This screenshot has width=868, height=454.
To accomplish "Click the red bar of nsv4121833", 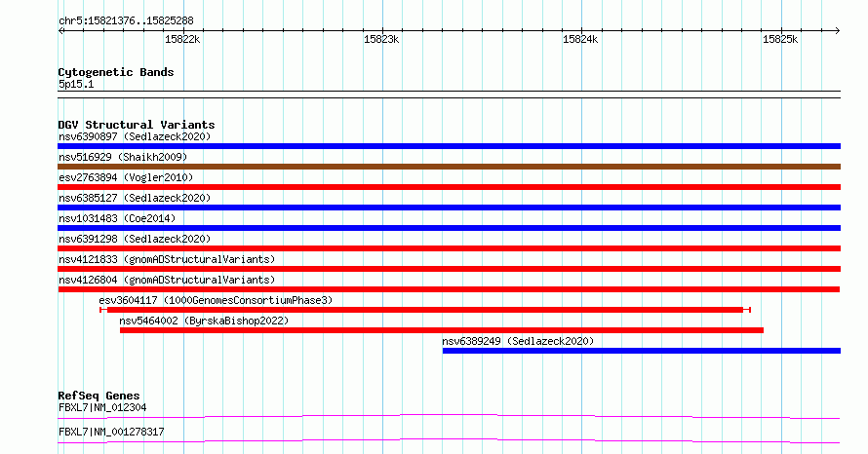I will click(449, 269).
